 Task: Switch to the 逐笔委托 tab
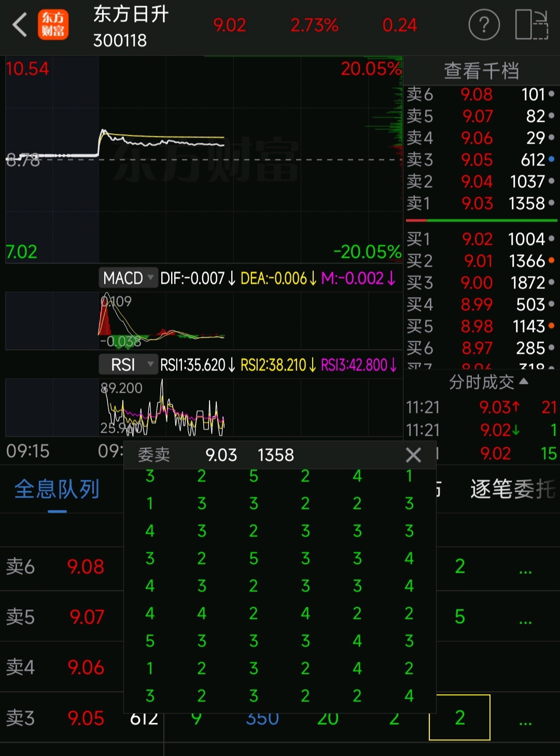click(x=512, y=489)
